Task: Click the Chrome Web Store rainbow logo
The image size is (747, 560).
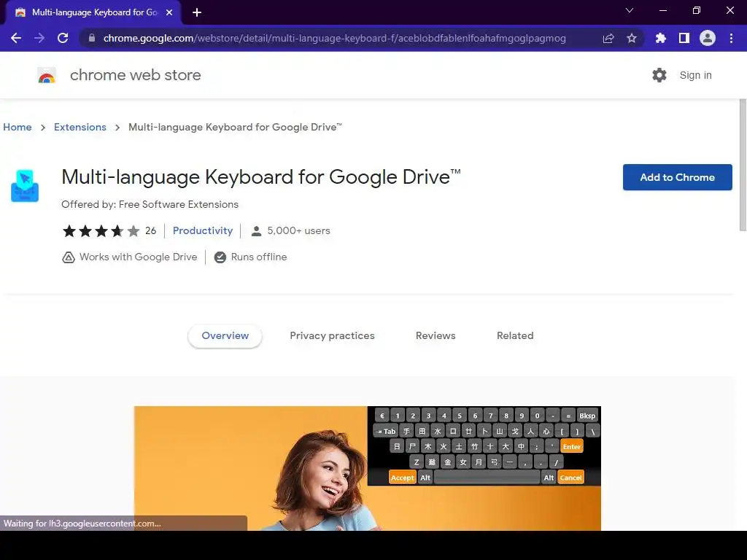Action: coord(47,75)
